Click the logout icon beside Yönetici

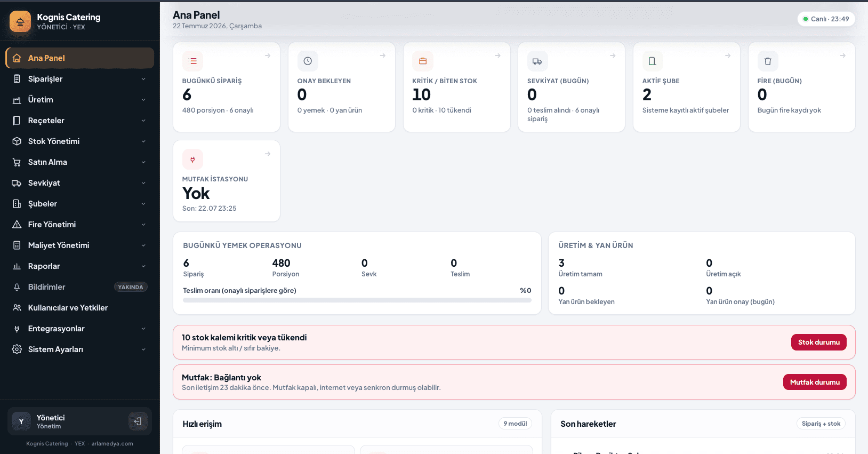point(138,421)
